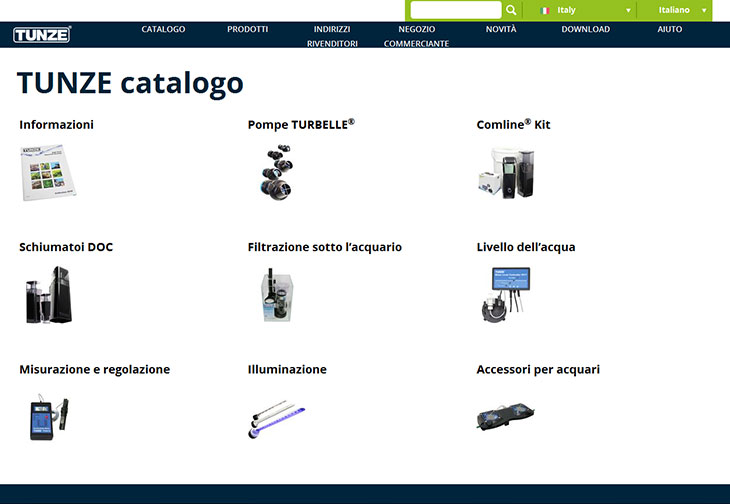Open the CATALOGO menu
This screenshot has width=730, height=504.
(163, 29)
